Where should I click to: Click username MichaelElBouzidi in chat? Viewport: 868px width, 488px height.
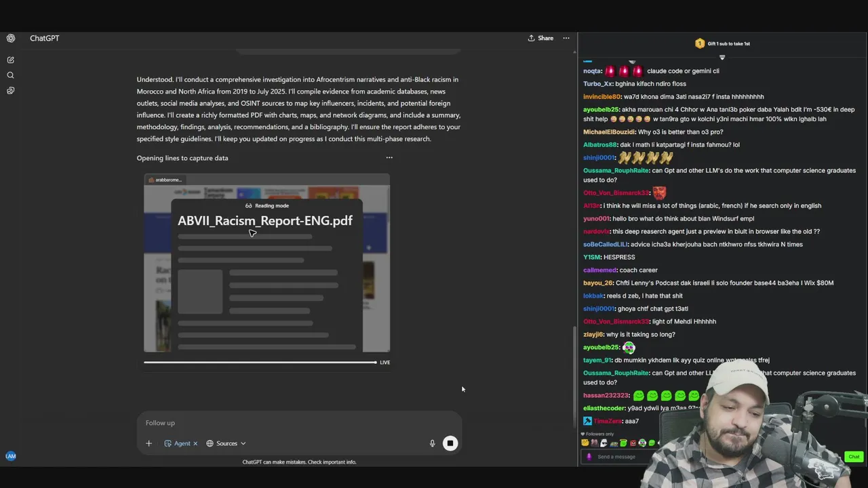coord(610,131)
